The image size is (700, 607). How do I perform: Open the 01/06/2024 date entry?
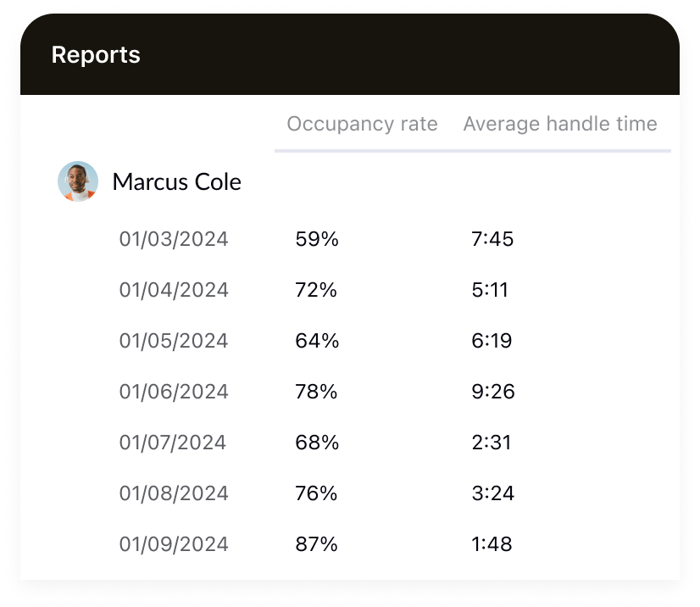pos(174,392)
